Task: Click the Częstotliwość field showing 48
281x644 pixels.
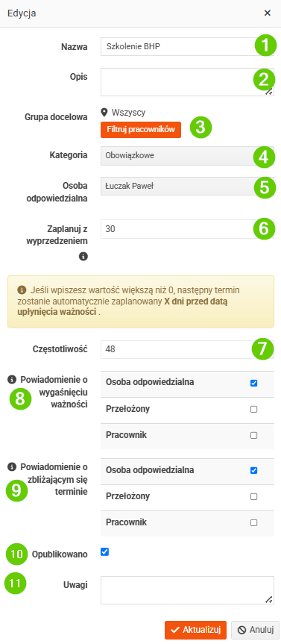Action: click(x=188, y=349)
